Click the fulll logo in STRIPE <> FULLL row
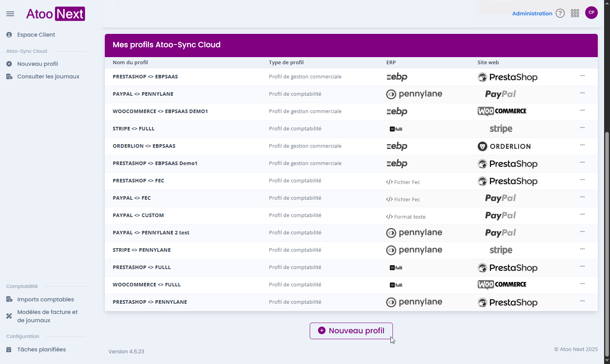 (x=396, y=129)
